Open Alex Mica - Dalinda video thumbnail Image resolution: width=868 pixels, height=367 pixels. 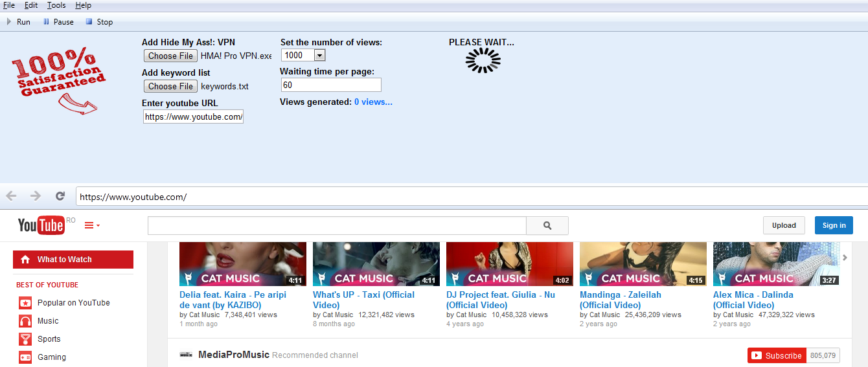(777, 264)
